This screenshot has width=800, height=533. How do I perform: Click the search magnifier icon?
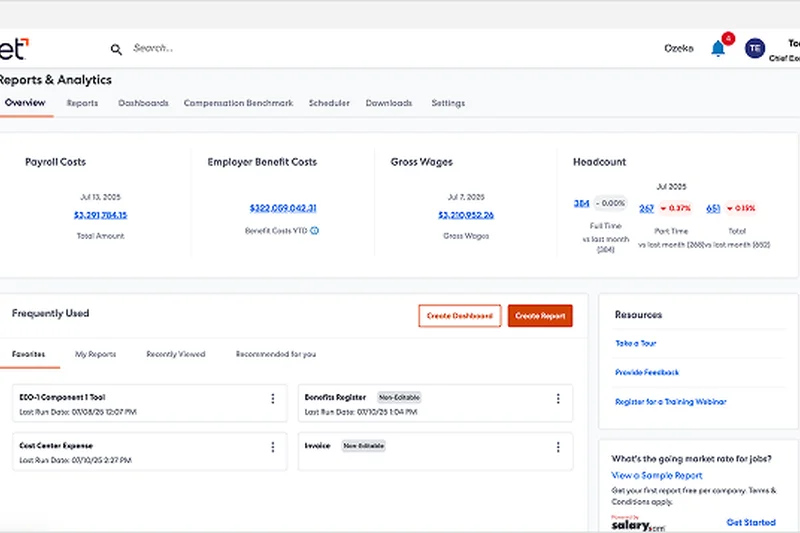(116, 48)
